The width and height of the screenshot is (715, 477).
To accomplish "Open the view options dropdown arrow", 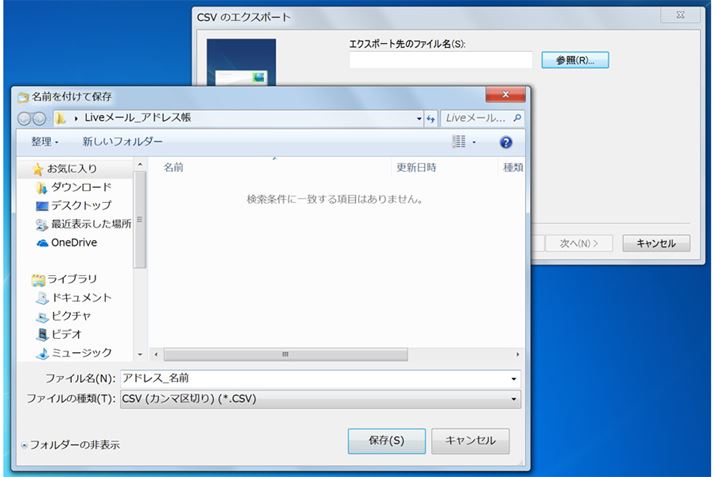I will coord(474,142).
